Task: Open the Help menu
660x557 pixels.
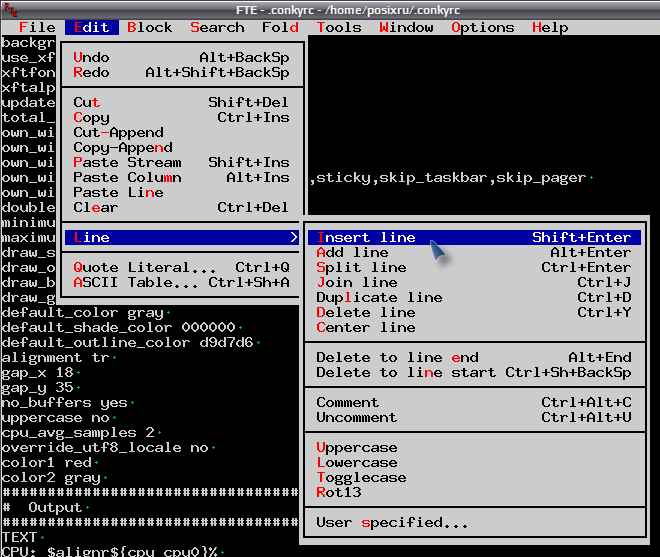Action: point(550,27)
